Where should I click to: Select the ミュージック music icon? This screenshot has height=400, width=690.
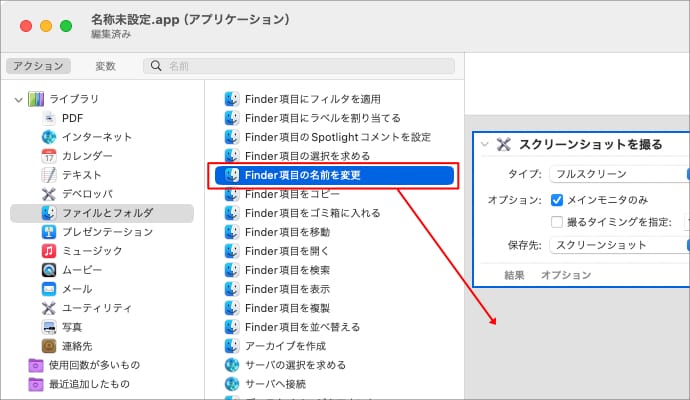[49, 251]
